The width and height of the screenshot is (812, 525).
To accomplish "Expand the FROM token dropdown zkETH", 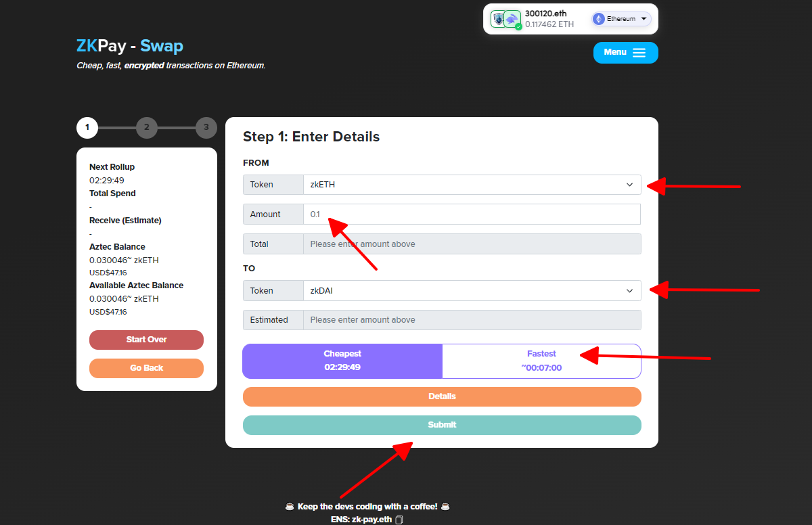I will click(x=472, y=184).
